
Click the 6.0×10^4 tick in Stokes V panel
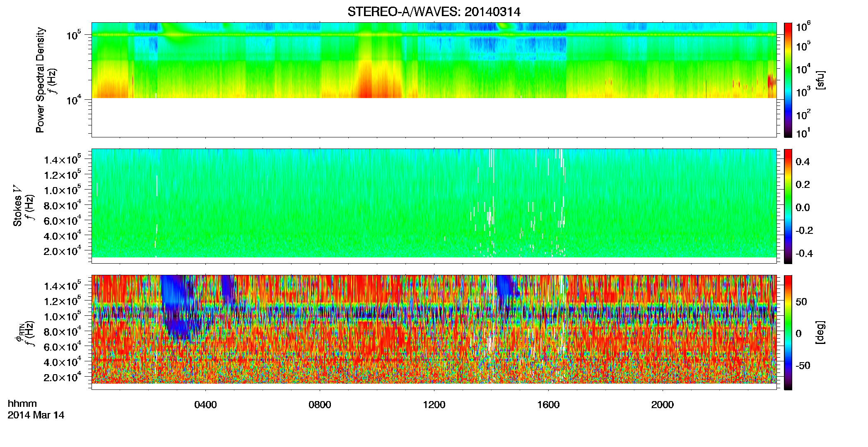[63, 221]
